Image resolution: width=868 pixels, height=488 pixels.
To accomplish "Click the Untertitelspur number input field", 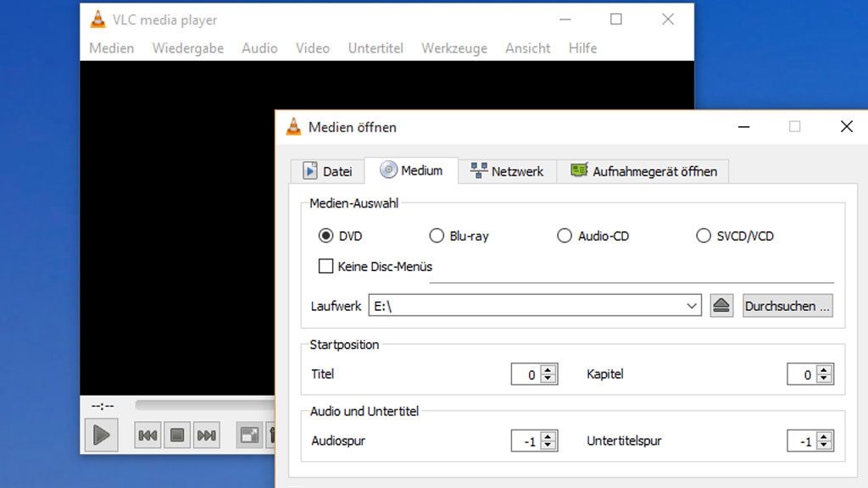I will [802, 441].
